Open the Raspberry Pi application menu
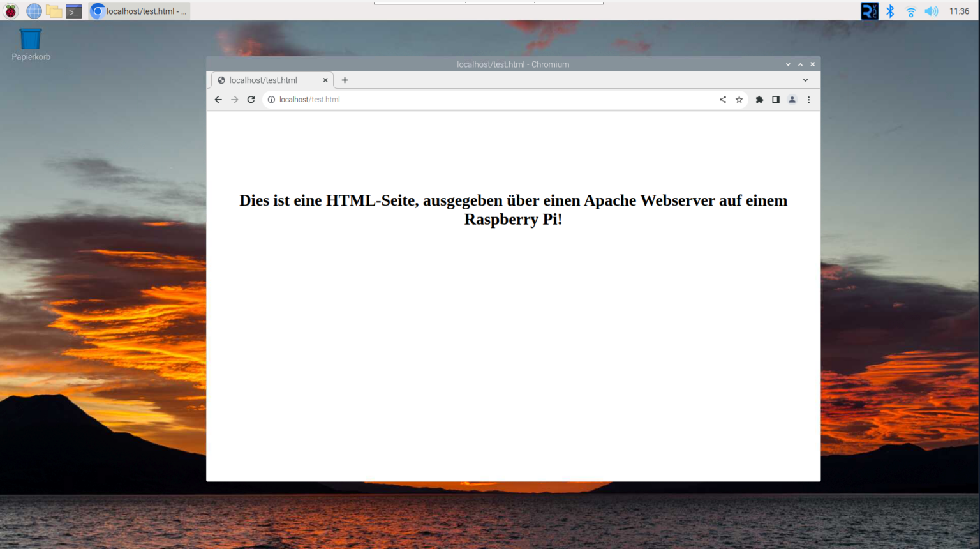 (11, 11)
